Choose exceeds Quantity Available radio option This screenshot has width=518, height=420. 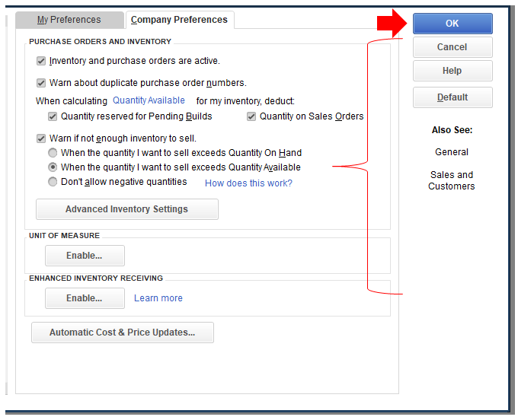tap(53, 167)
